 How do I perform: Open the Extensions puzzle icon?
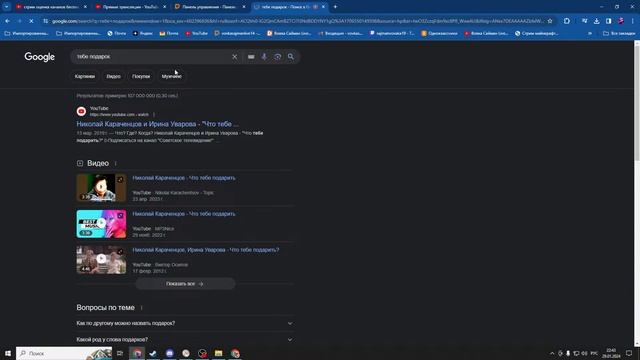click(567, 21)
